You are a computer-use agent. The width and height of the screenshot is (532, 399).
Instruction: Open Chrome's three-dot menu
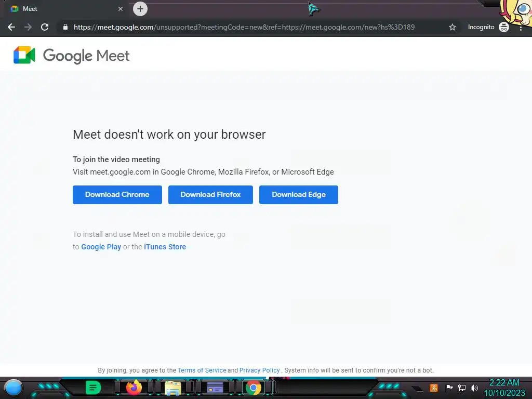(521, 28)
